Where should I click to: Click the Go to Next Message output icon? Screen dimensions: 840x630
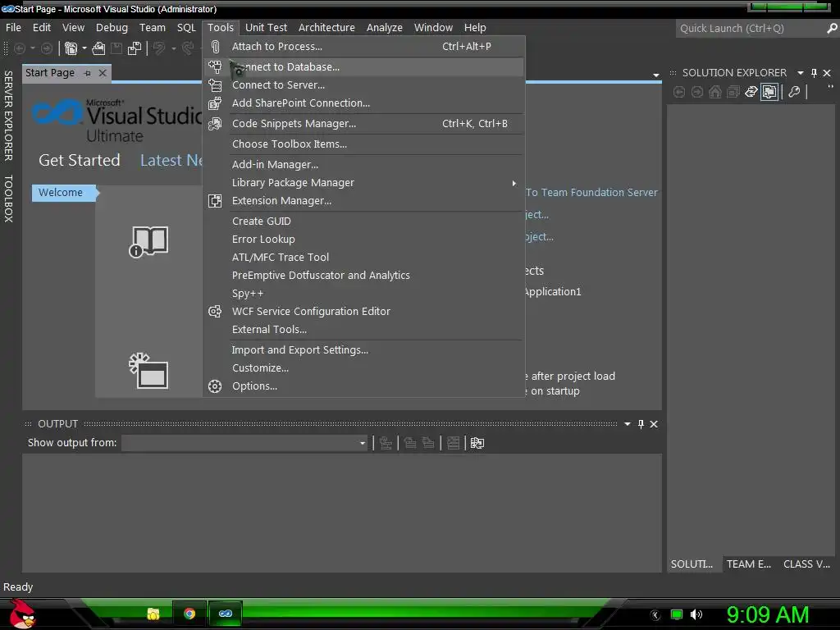click(428, 443)
